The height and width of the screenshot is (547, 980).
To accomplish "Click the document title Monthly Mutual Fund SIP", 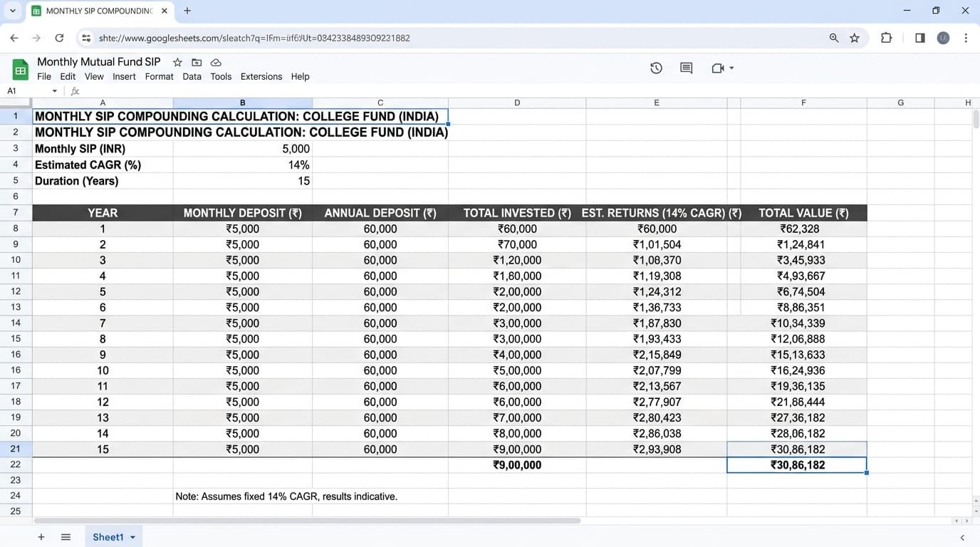I will point(99,62).
